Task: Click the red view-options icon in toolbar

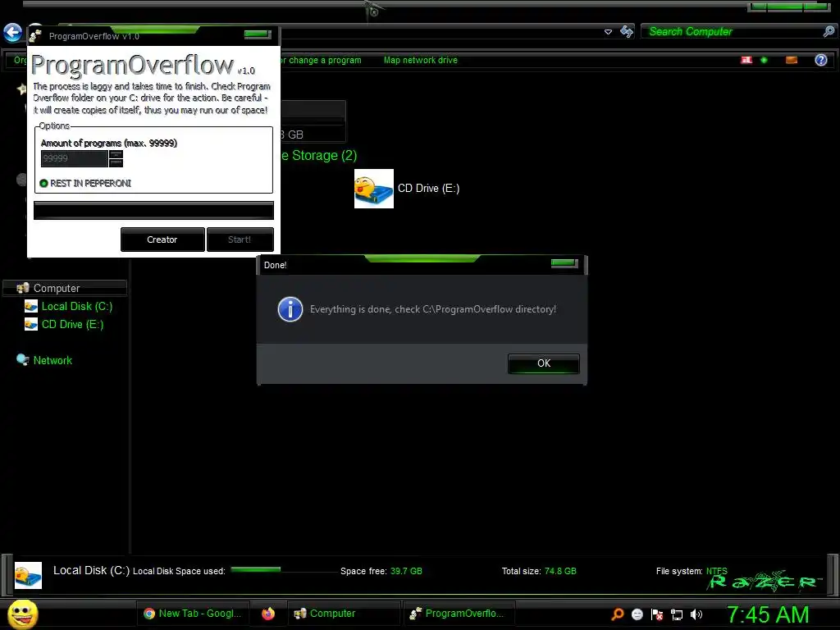Action: (746, 60)
